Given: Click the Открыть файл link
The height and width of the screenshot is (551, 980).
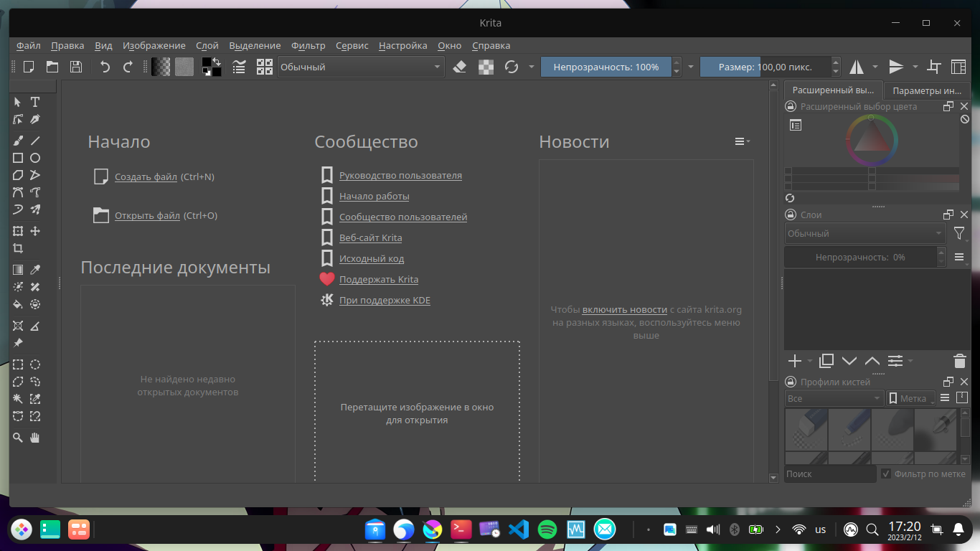Looking at the screenshot, I should click(147, 215).
